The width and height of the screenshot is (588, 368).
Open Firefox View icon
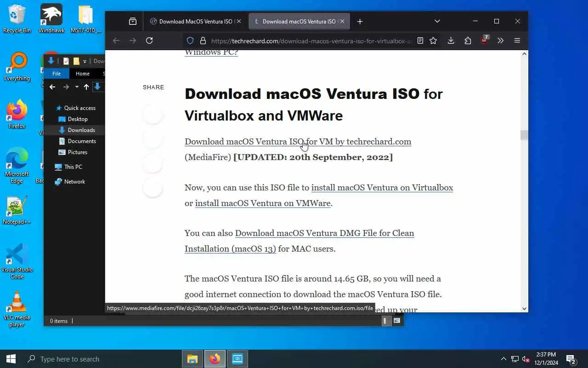click(x=133, y=21)
